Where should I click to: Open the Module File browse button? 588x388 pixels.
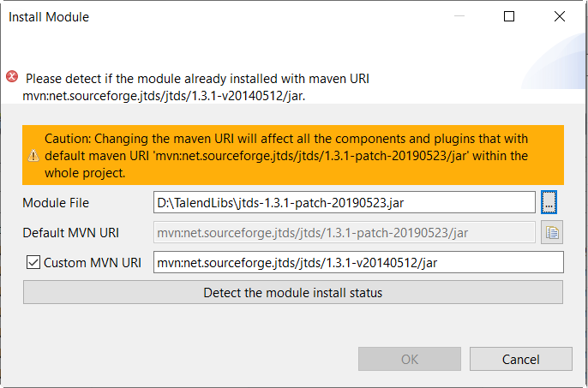(x=549, y=202)
